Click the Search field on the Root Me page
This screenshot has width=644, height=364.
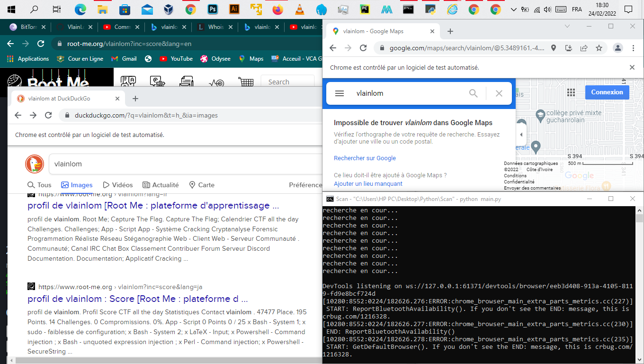(x=287, y=82)
